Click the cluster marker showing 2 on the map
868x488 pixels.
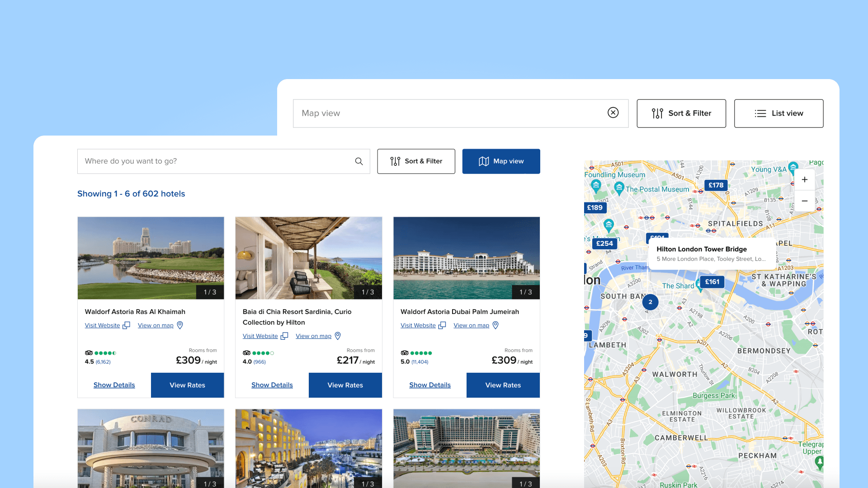650,302
